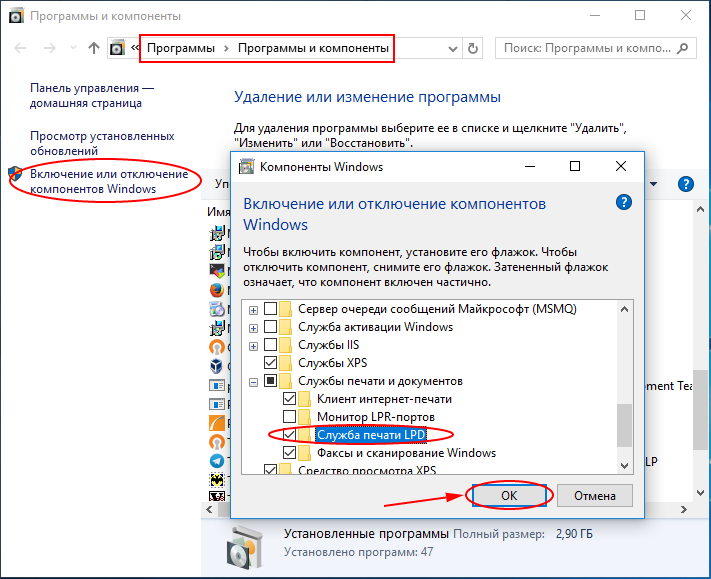This screenshot has height=579, width=711.
Task: Open the recent locations dropdown beside the forward arrow
Action: (73, 48)
